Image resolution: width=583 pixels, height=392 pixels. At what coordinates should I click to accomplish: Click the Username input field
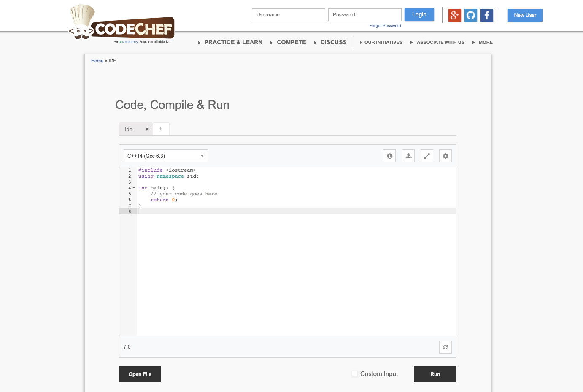288,14
